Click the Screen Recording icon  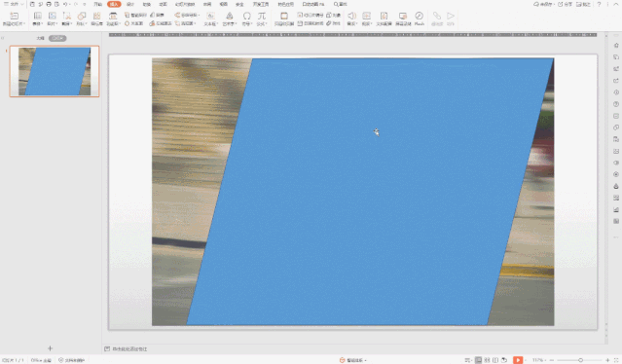403,16
